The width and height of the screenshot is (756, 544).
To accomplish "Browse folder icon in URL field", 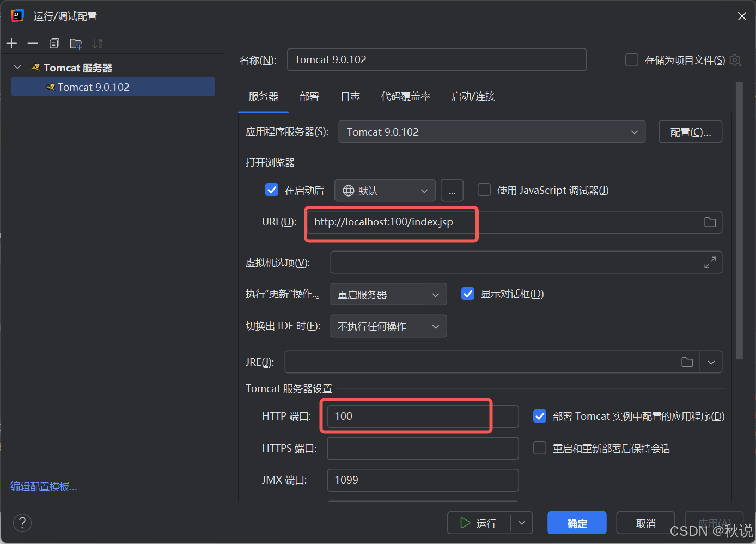I will [x=710, y=222].
